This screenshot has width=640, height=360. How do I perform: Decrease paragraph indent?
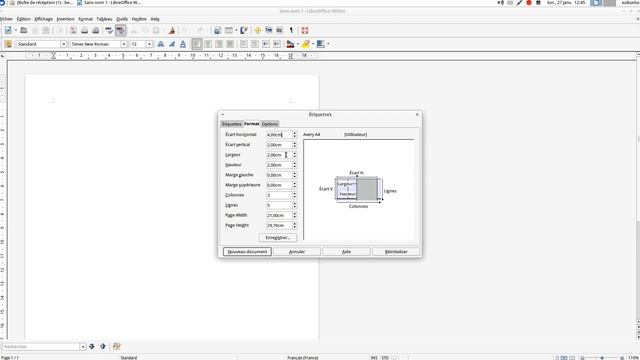point(266,44)
